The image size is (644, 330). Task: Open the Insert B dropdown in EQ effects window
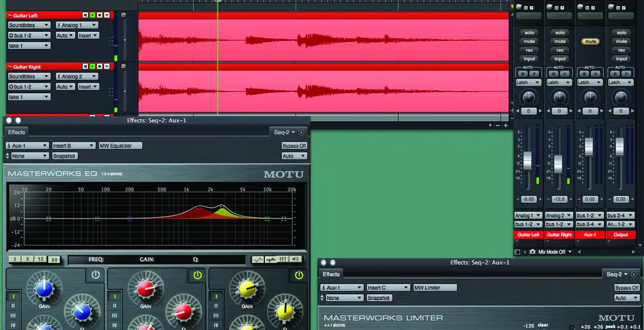(x=74, y=145)
